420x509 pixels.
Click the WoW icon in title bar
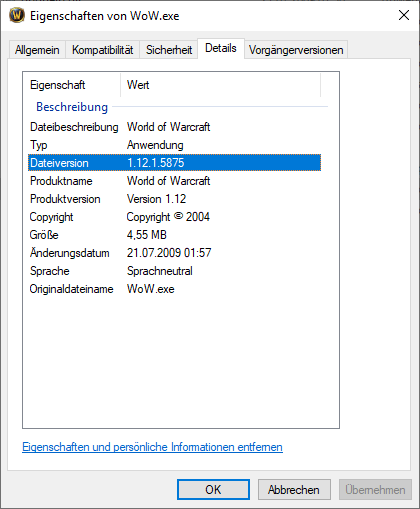pos(17,15)
